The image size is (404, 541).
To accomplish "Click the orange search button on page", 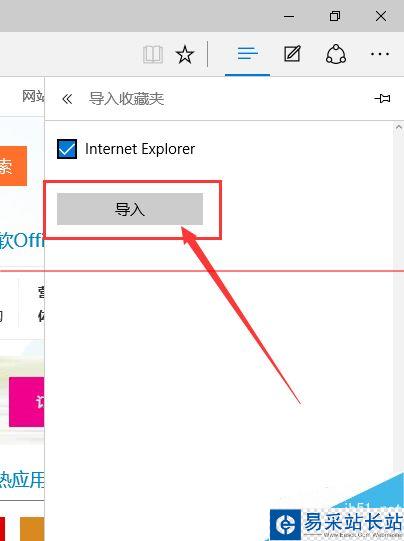I will pos(13,166).
